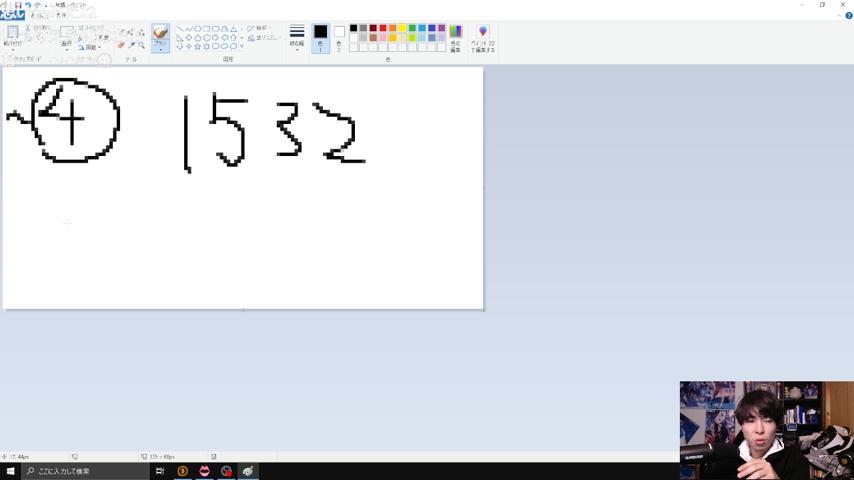Pick the orange color swatch
The height and width of the screenshot is (480, 854).
click(x=393, y=28)
